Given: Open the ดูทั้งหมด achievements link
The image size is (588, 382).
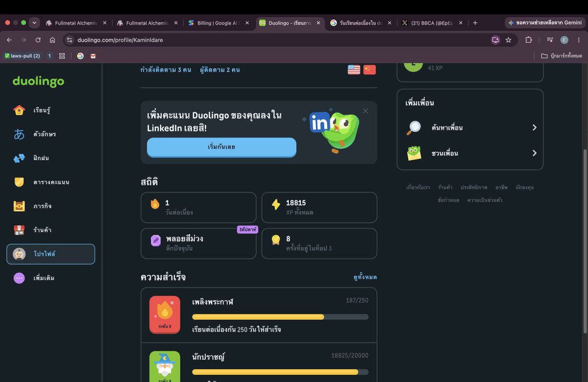Looking at the screenshot, I should (x=365, y=277).
